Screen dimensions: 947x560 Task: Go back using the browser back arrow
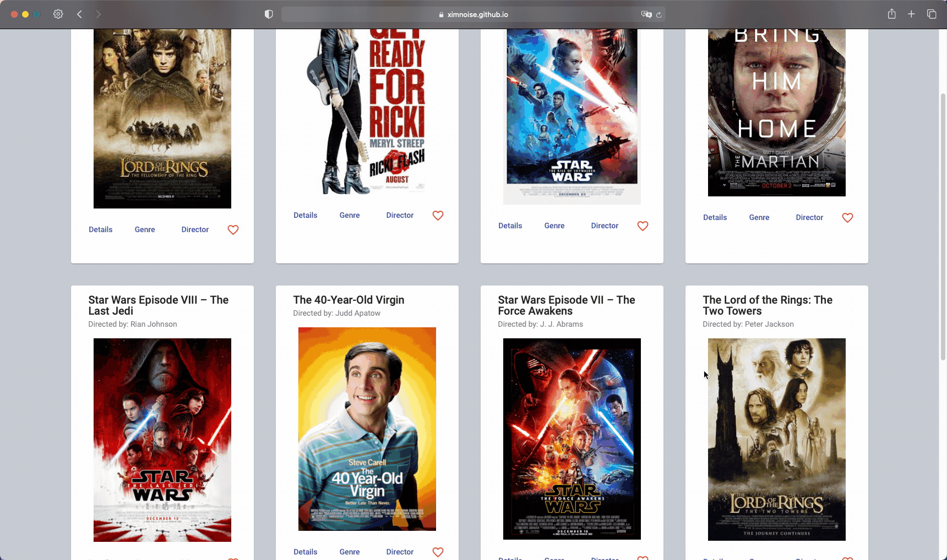[x=80, y=14]
